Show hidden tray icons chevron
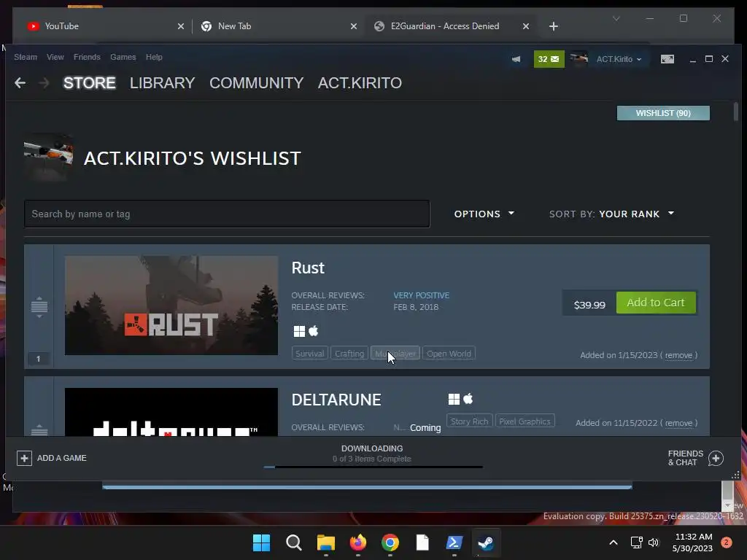 pyautogui.click(x=614, y=542)
